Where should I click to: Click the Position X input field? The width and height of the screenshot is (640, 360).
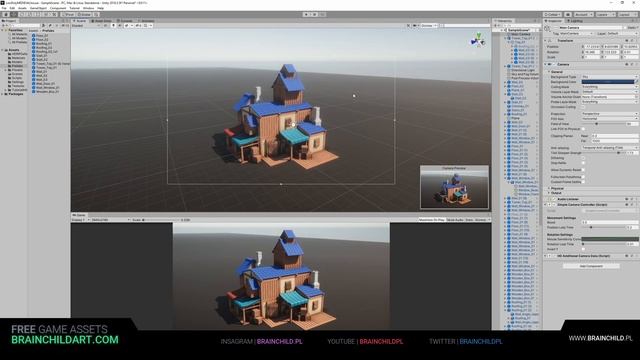[x=593, y=47]
